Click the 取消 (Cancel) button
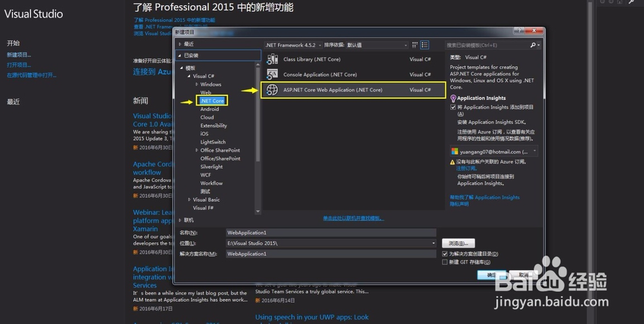The height and width of the screenshot is (324, 644). 524,274
